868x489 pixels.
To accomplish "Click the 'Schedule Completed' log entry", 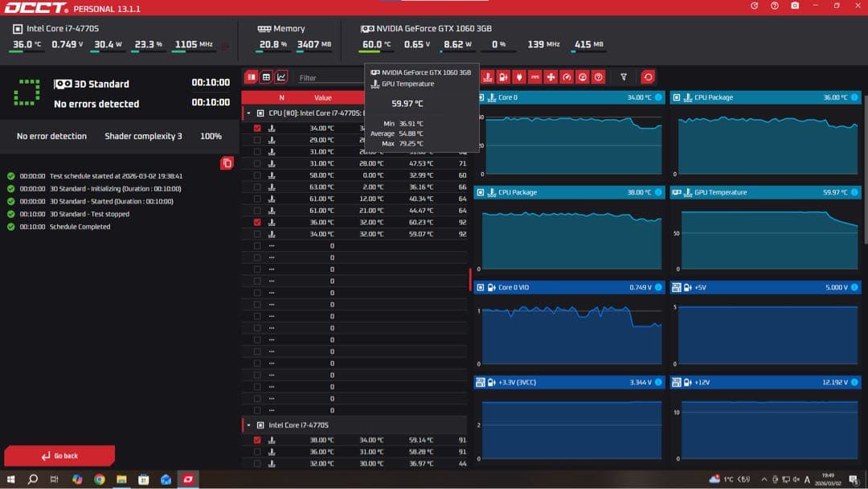I will tap(80, 227).
